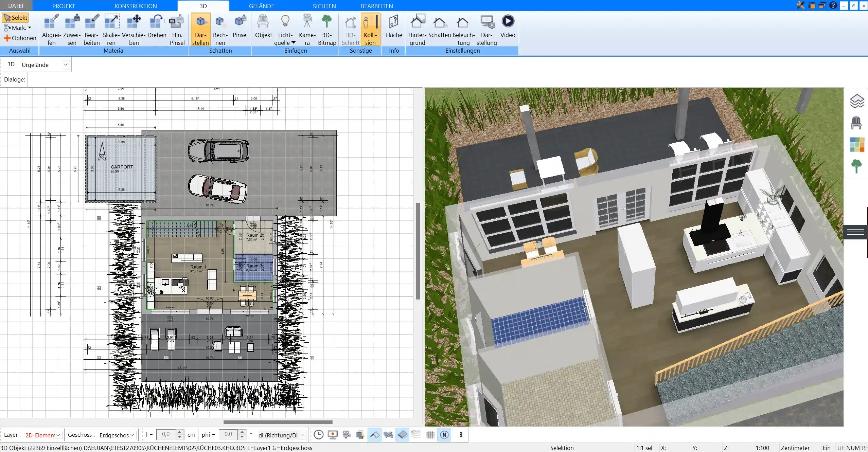Click the Abgreifen material pick tool
This screenshot has width=868, height=452.
(x=52, y=30)
